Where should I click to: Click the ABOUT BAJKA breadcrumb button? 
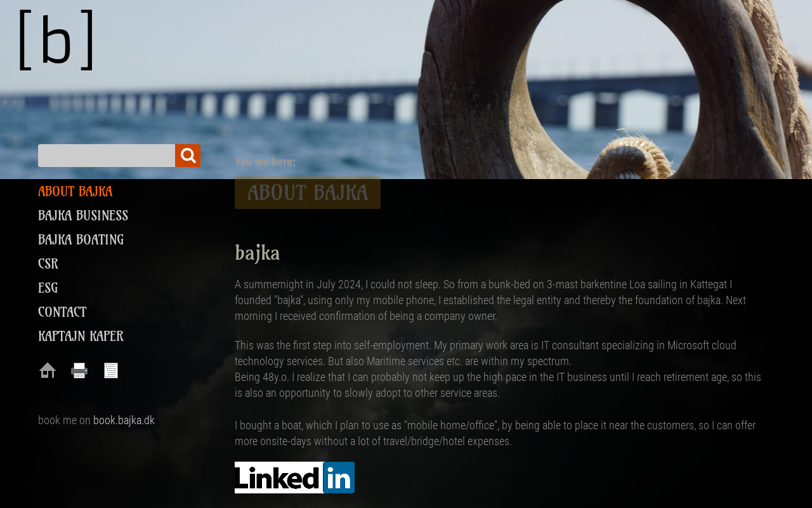coord(308,193)
